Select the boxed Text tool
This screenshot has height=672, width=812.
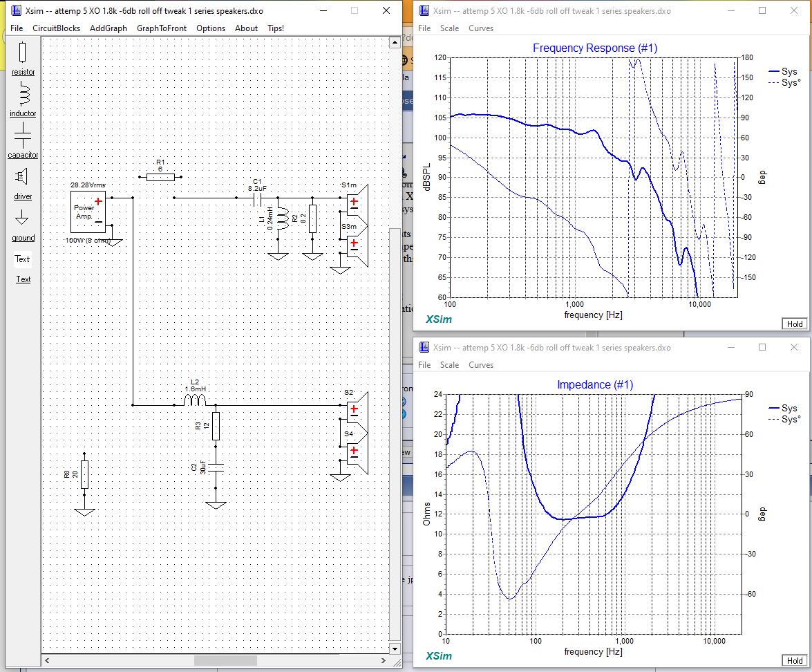pos(22,259)
